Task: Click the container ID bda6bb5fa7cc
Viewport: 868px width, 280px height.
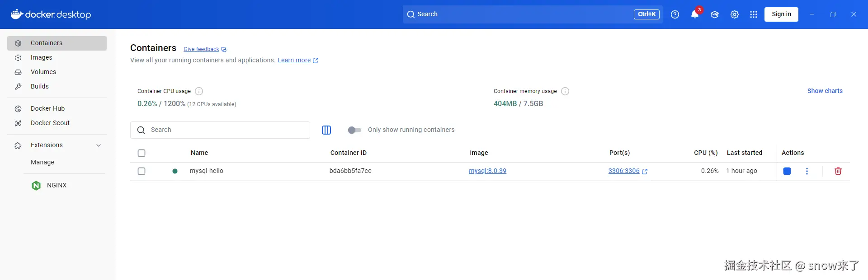Action: tap(350, 171)
